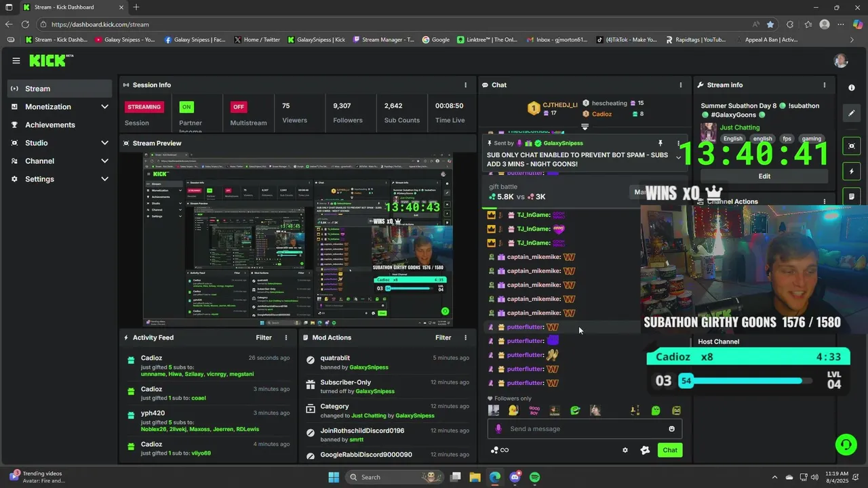The height and width of the screenshot is (488, 868).
Task: Open the pinned message three-dot options
Action: point(678,143)
